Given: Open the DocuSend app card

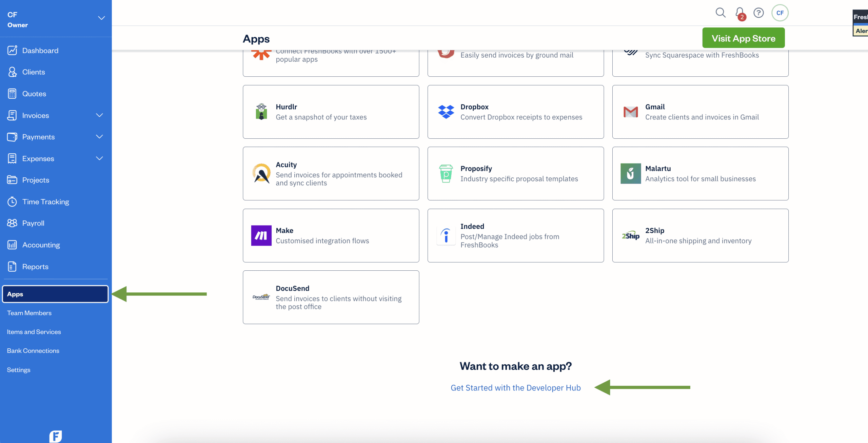Looking at the screenshot, I should click(x=331, y=297).
